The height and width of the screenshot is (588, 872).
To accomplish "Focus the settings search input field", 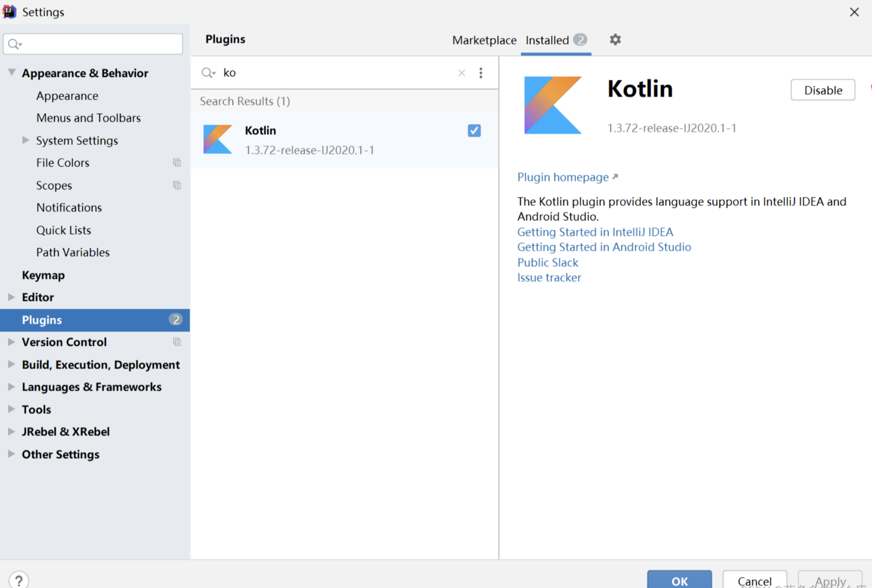I will click(93, 44).
